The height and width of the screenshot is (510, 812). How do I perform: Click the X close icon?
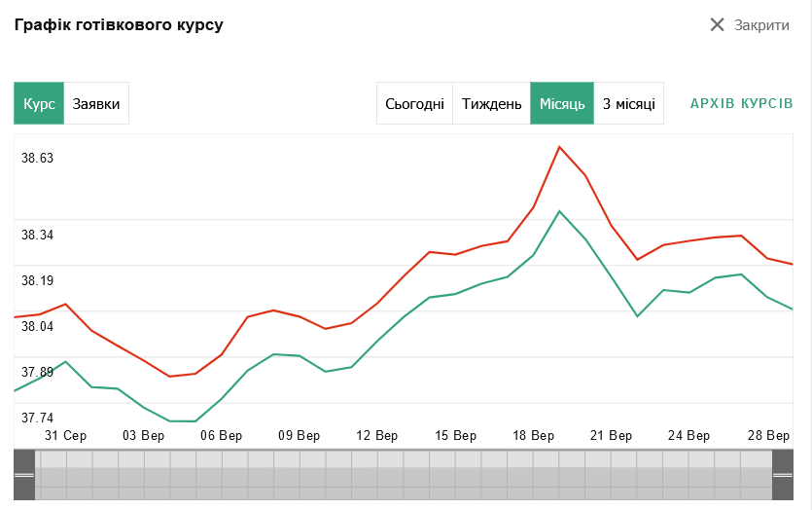(x=718, y=25)
